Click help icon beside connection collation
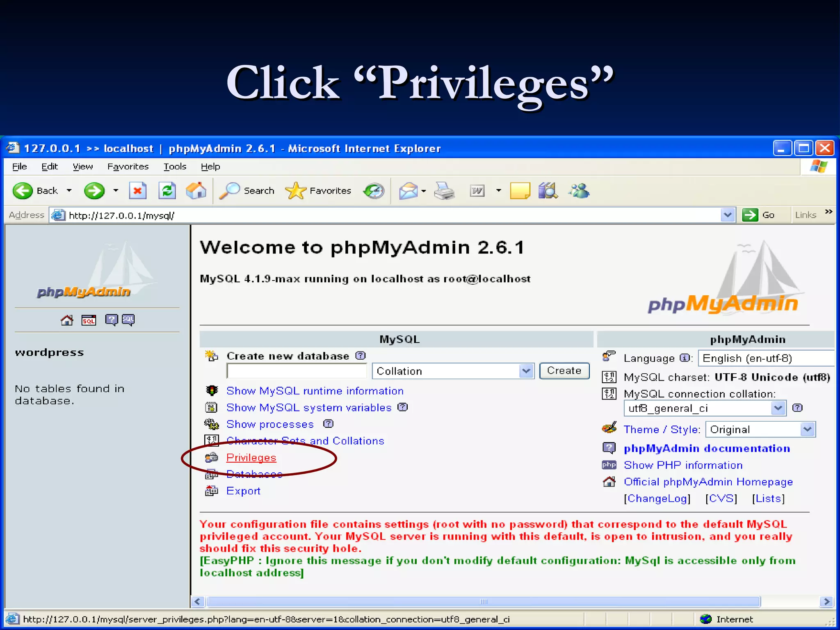 797,408
